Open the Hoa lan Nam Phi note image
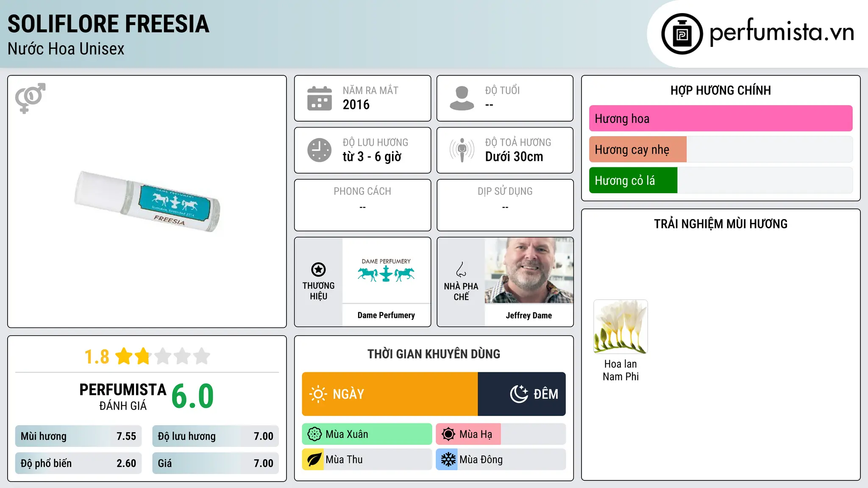The image size is (868, 488). click(x=620, y=327)
